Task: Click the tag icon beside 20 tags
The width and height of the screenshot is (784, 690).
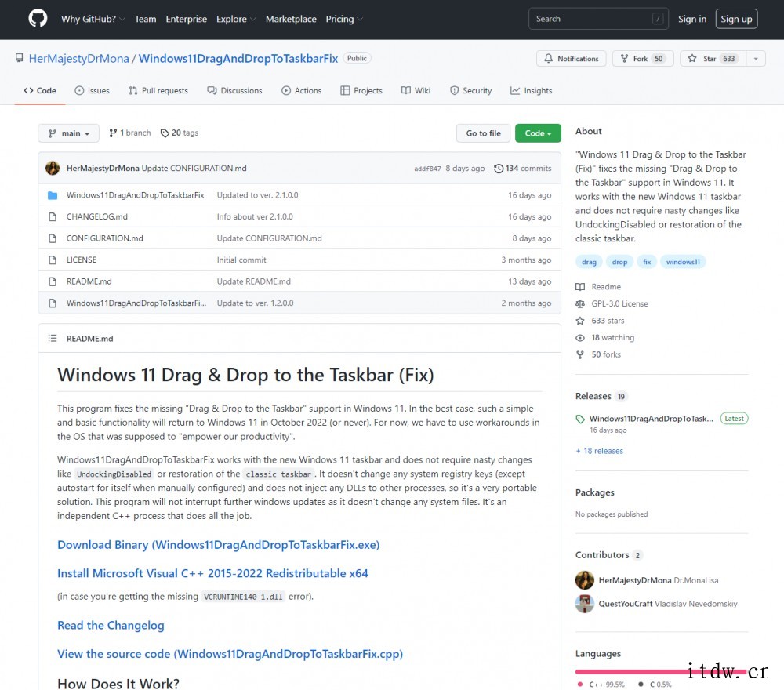Action: 165,133
